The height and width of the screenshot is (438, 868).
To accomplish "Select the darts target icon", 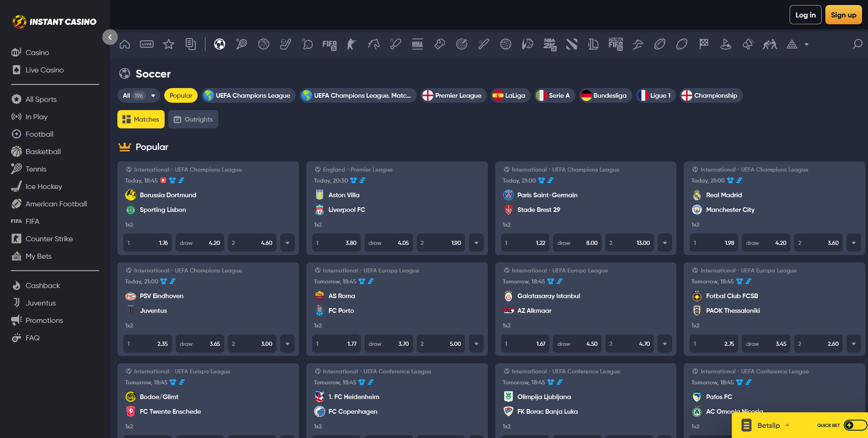I will click(462, 44).
